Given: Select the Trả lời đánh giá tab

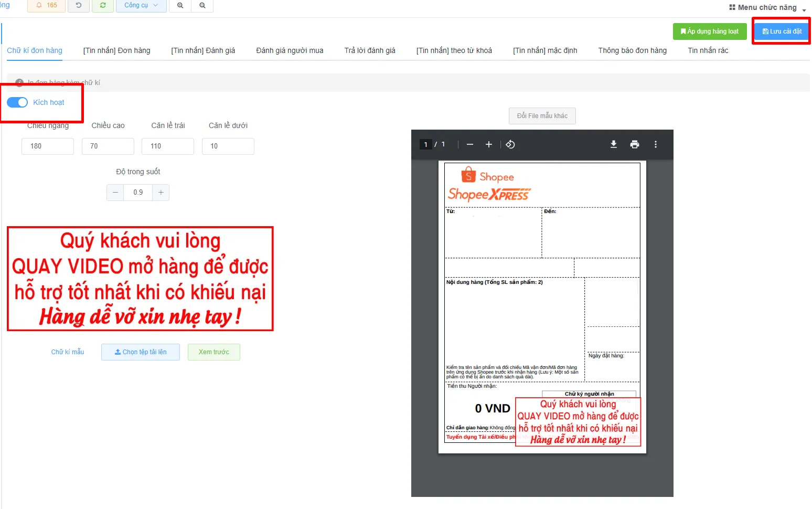Looking at the screenshot, I should tap(370, 50).
